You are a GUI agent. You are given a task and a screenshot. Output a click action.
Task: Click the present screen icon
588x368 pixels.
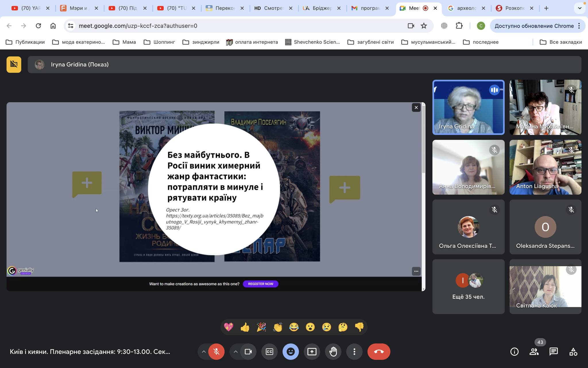(x=312, y=352)
